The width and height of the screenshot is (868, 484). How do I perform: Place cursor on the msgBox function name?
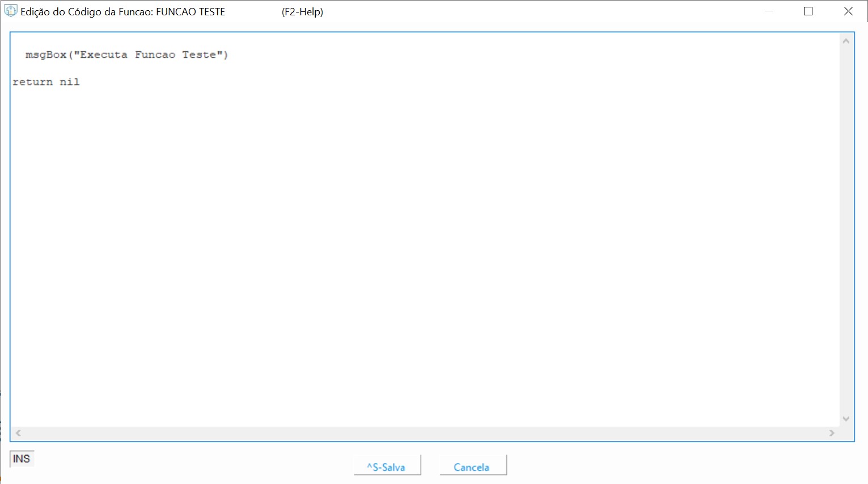(45, 55)
